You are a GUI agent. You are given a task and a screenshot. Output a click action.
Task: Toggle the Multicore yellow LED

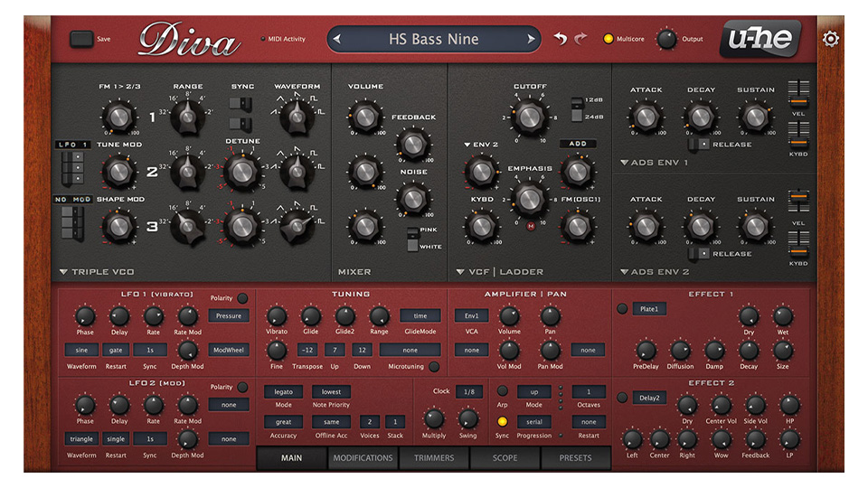(609, 39)
